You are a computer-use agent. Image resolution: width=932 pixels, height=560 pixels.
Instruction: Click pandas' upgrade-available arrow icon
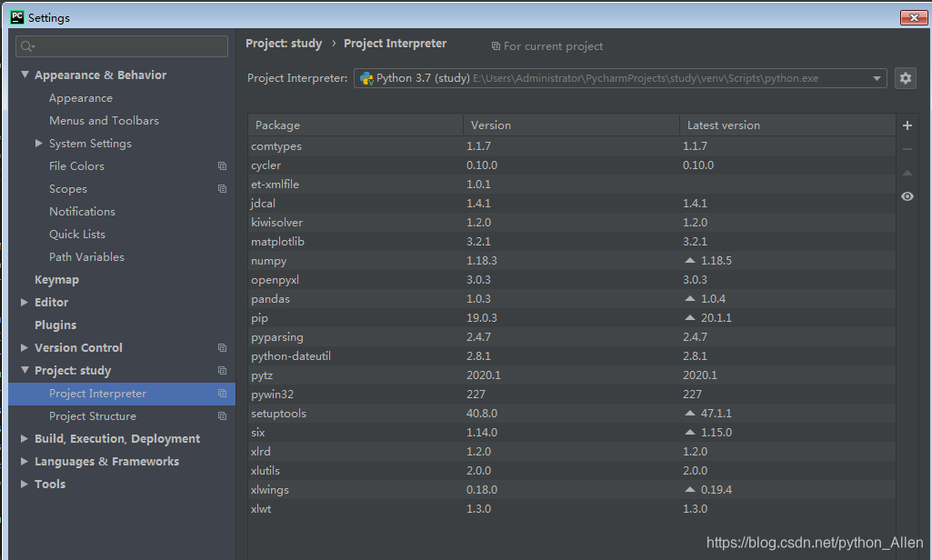(689, 298)
